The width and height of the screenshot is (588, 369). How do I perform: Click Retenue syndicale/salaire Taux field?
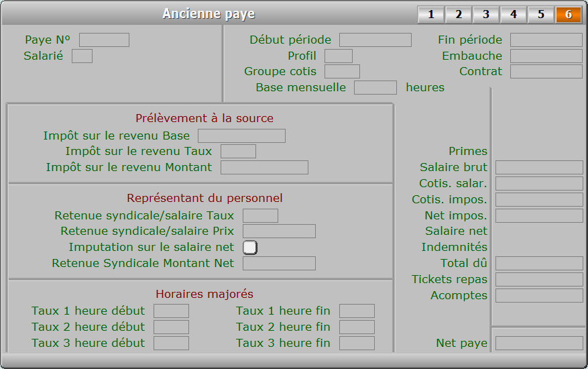coord(260,216)
